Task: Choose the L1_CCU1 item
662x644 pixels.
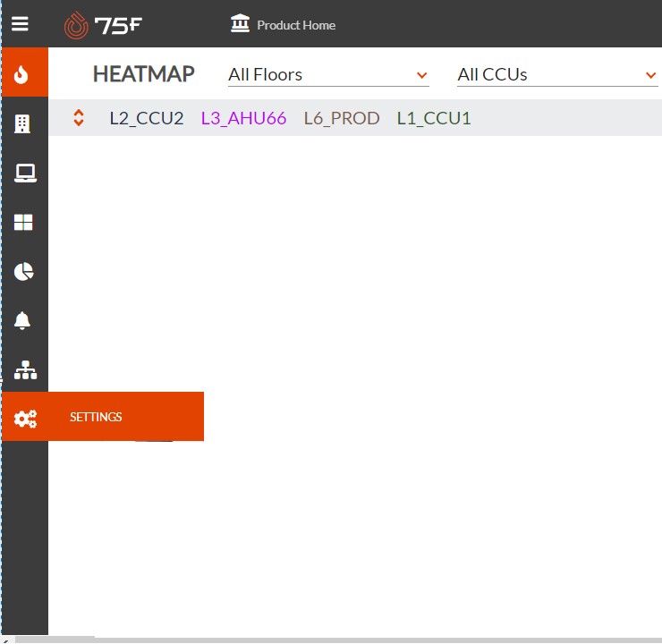Action: coord(434,118)
